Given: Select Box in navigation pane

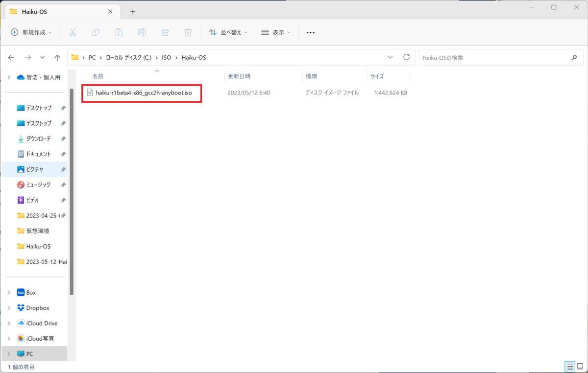Looking at the screenshot, I should 31,292.
